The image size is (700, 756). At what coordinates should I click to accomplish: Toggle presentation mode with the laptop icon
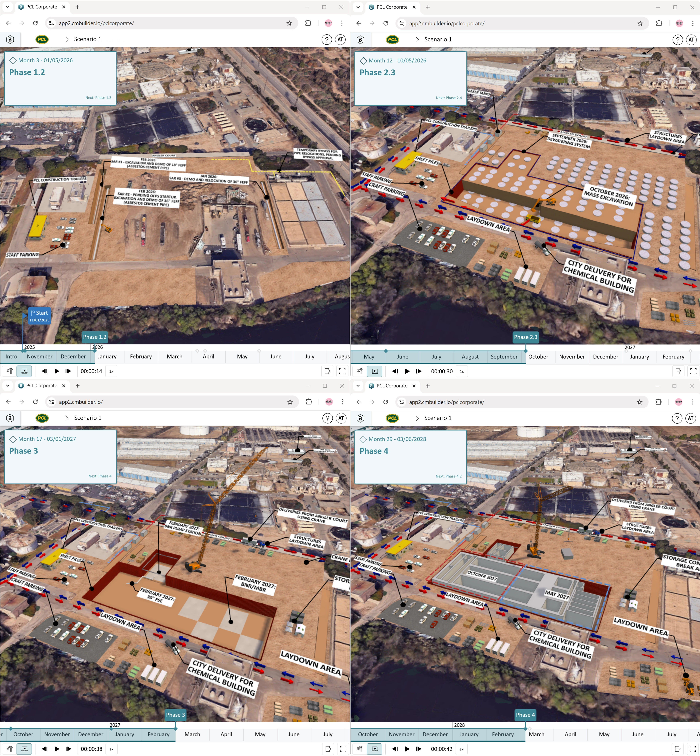point(24,371)
